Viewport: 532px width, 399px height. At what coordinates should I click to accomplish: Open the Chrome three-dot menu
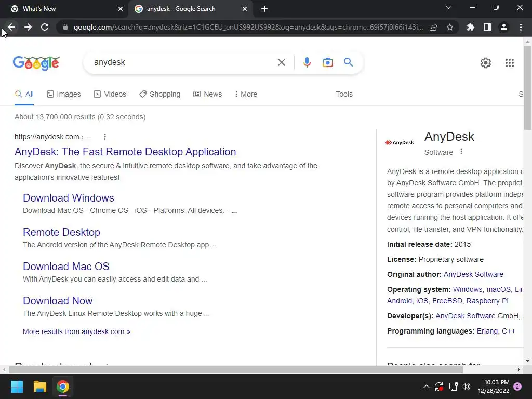point(521,27)
